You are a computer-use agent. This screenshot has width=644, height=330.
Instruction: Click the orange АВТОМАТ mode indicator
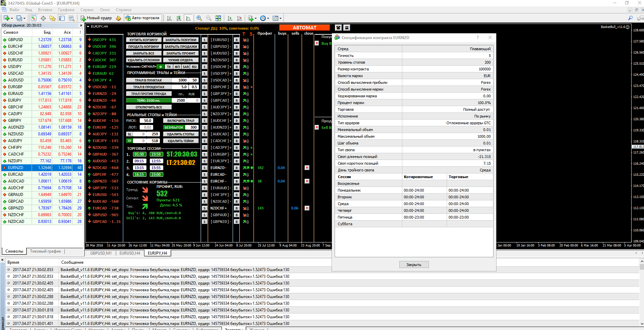(x=304, y=28)
